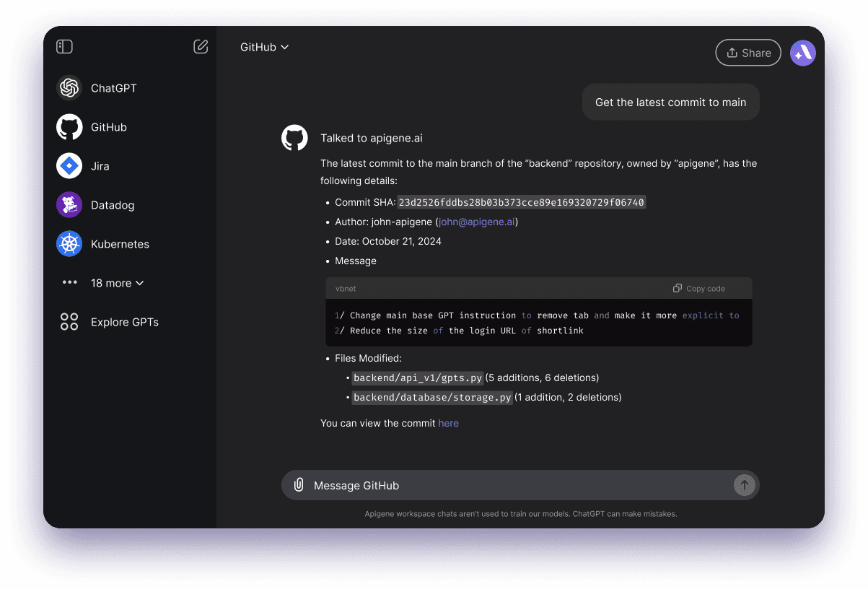Click the 'Files Modified:' label

368,358
